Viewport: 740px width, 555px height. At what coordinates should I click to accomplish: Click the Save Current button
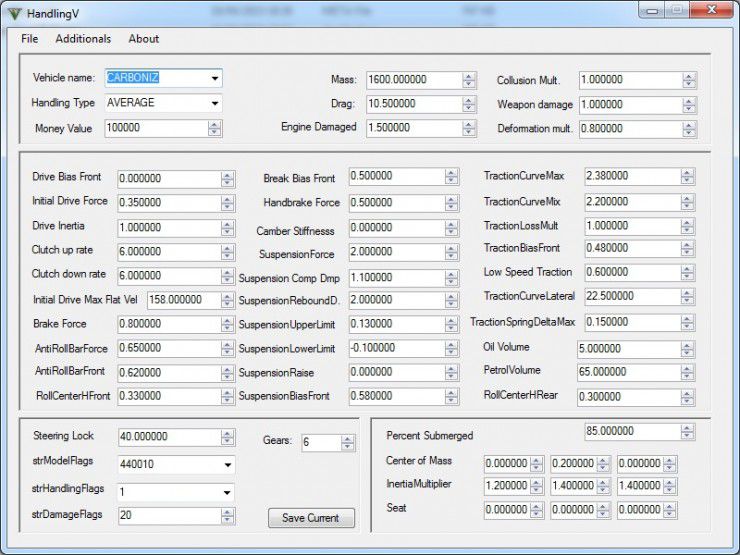pos(310,518)
